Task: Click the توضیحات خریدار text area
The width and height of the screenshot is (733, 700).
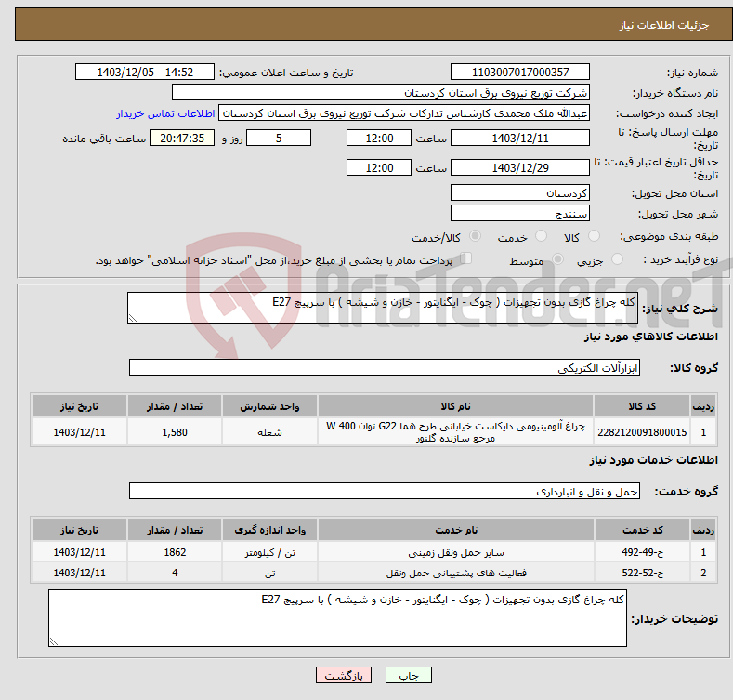Action: pos(337,618)
